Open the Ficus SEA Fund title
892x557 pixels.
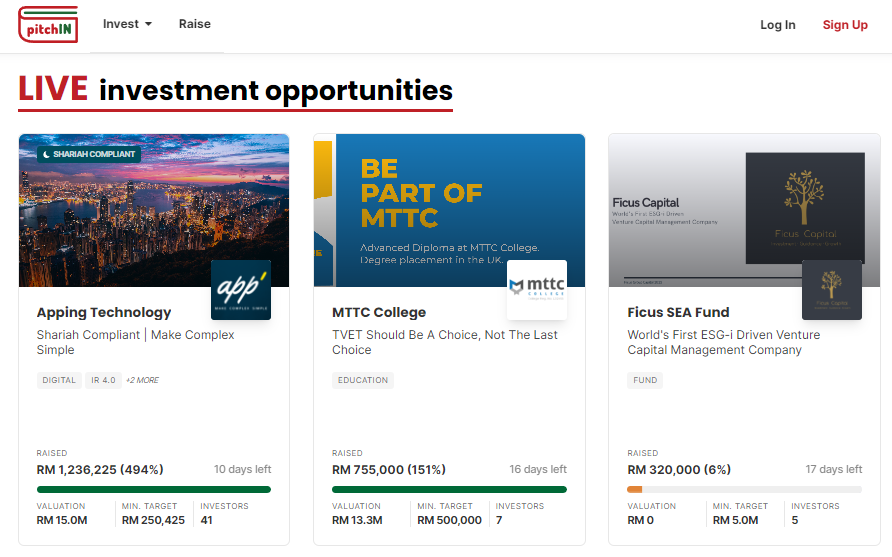678,312
